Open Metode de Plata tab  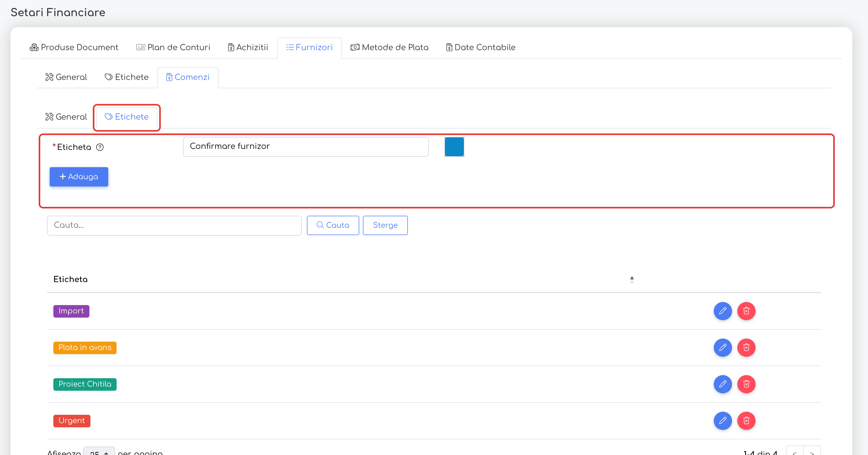(x=389, y=48)
